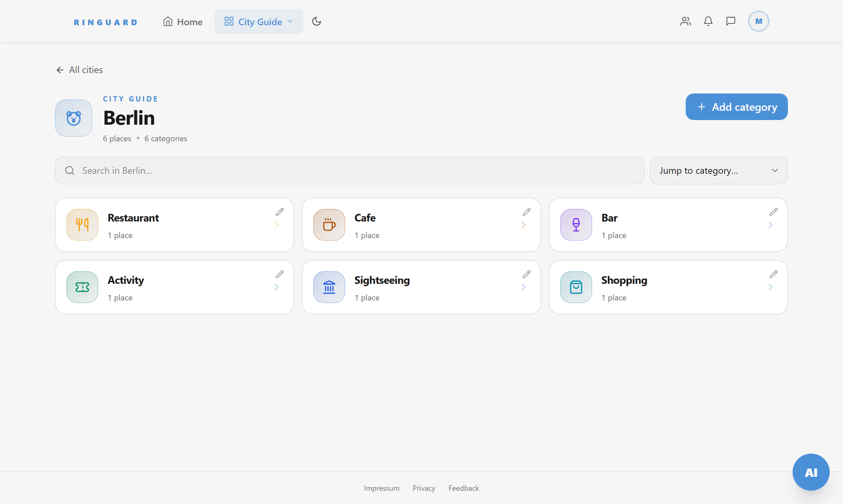This screenshot has width=843, height=504.
Task: Expand the Jump to category dropdown
Action: click(719, 170)
